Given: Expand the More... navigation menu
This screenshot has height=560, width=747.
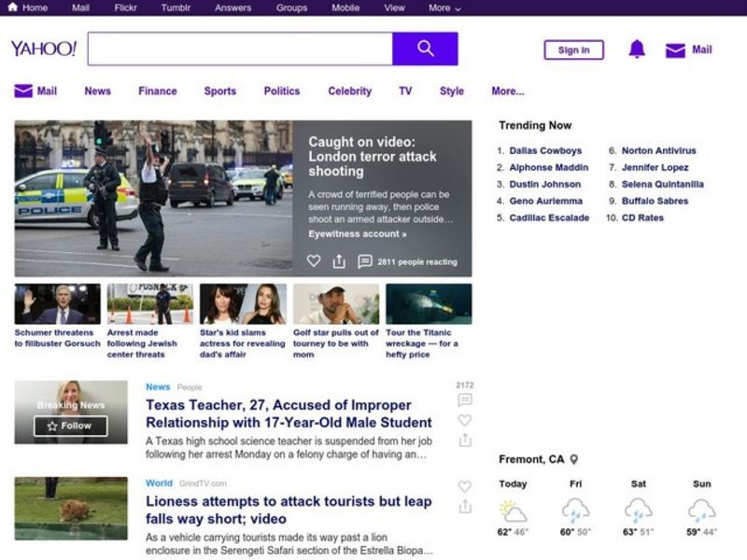Looking at the screenshot, I should coord(507,91).
